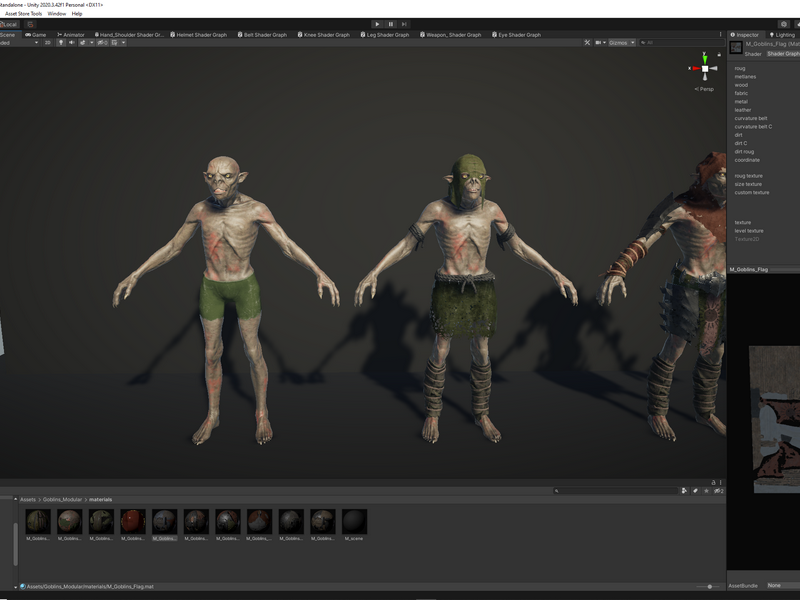Open the Shader Graph shader dropdown in Inspector
The image size is (800, 600).
coord(783,54)
